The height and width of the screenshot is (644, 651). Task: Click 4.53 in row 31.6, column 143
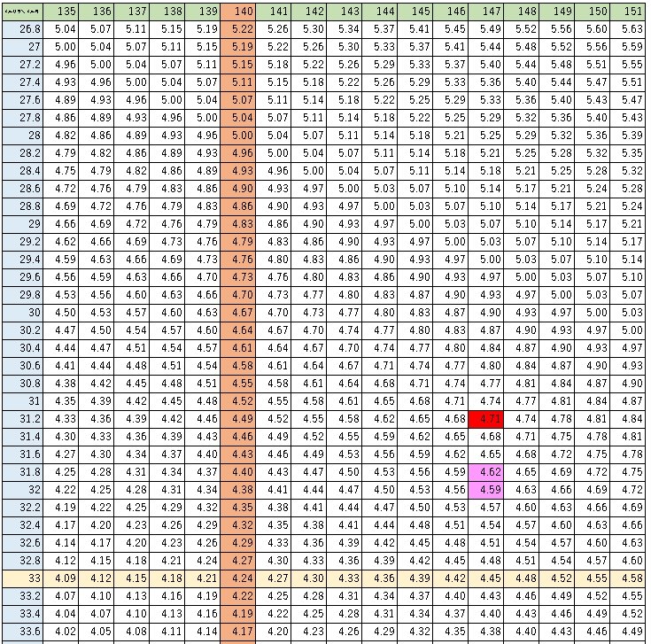coord(345,454)
